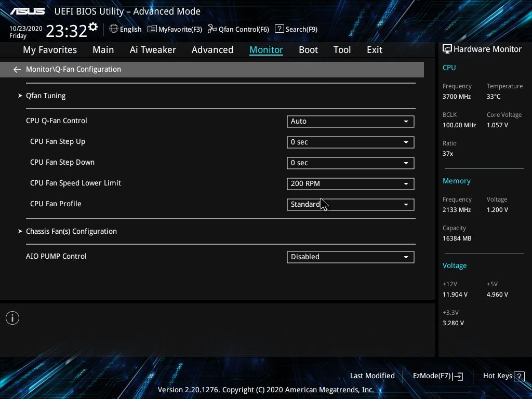Click the 16384 MB capacity value
The height and width of the screenshot is (399, 532).
coord(457,238)
